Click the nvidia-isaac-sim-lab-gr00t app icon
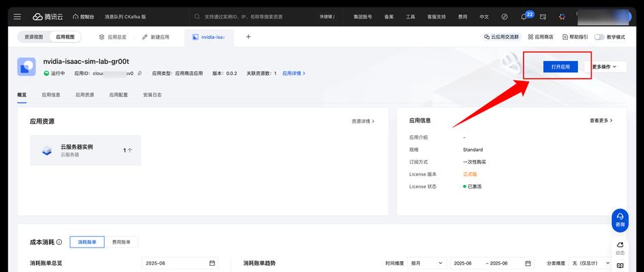644x272 pixels. (27, 67)
